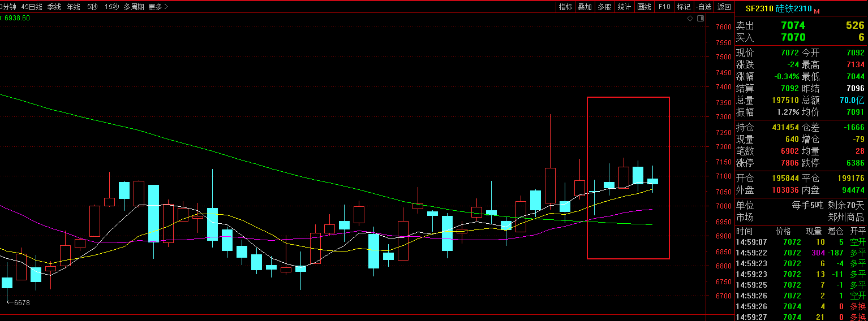
Task: Open the 多周期 multi-period option
Action: [134, 7]
